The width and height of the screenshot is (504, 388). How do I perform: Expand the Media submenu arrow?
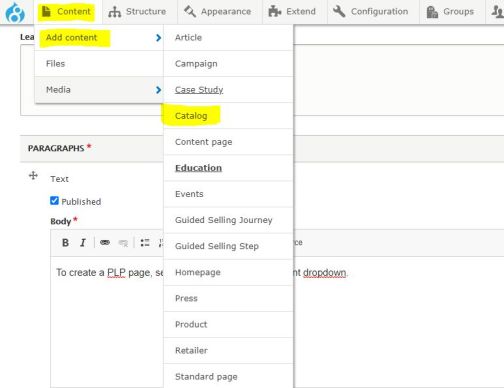pos(158,90)
